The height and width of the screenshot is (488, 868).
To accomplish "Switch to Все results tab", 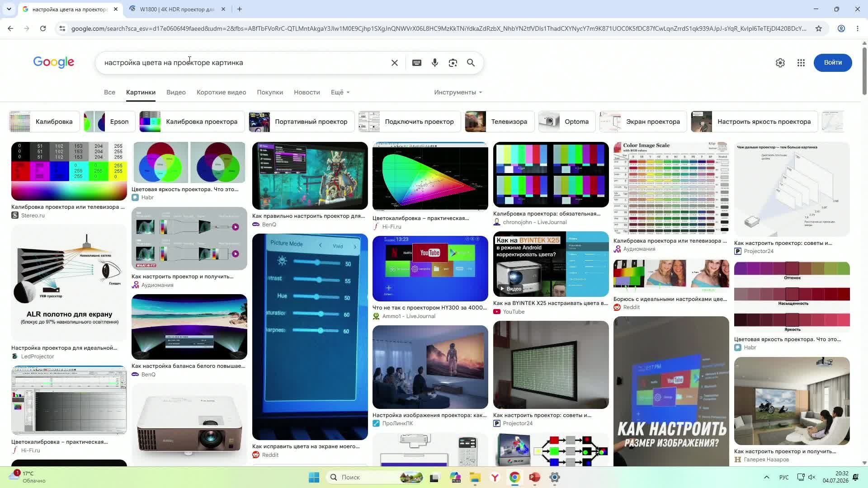I will [109, 92].
